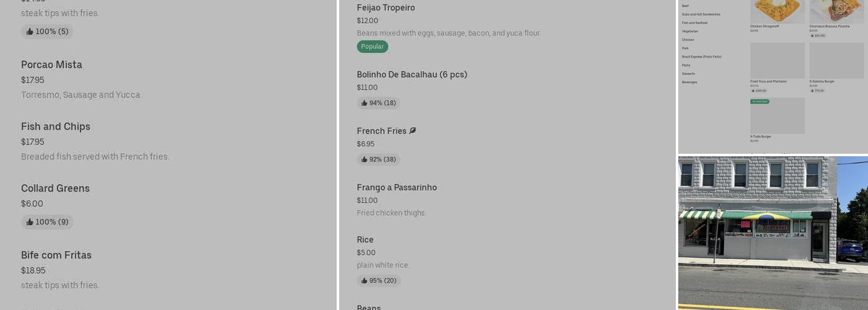This screenshot has height=310, width=868.
Task: Click thumbs-up icon on Bolinho De Bacalhau rating
Action: point(365,103)
